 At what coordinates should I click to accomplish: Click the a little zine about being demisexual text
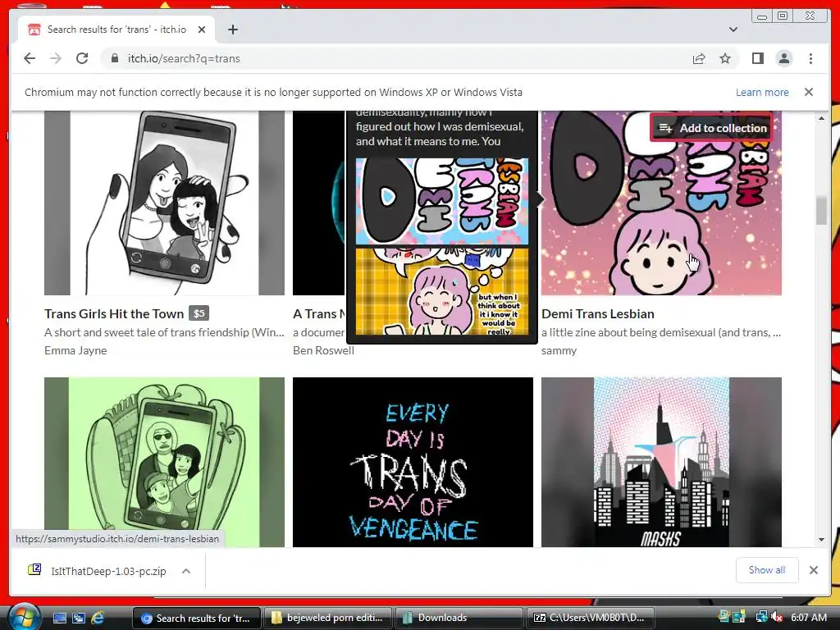[661, 332]
